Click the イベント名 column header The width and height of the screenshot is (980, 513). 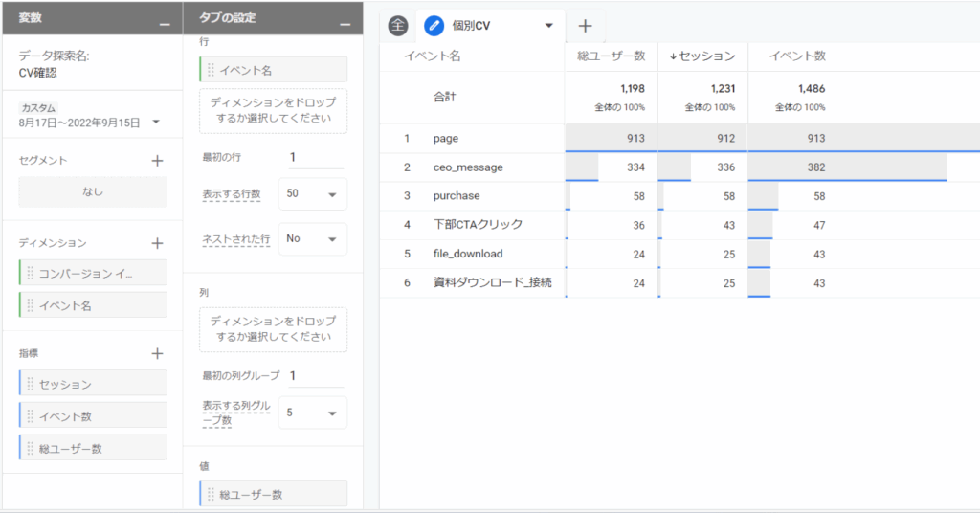[432, 56]
